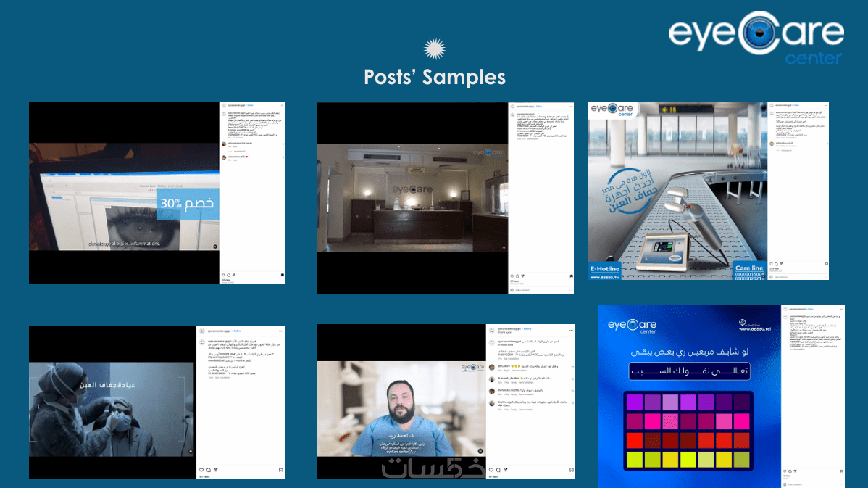
Task: Toggle mute on the 30% discount video
Action: point(215,247)
